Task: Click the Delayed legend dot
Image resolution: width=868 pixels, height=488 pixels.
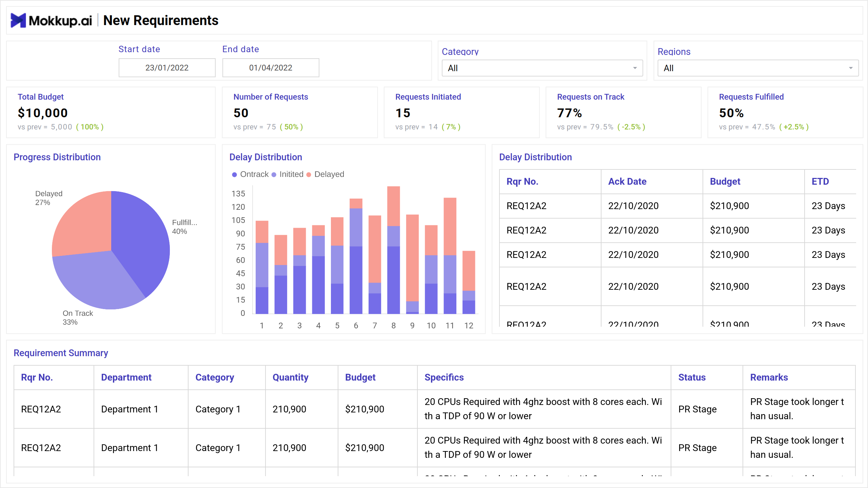Action: click(x=309, y=175)
